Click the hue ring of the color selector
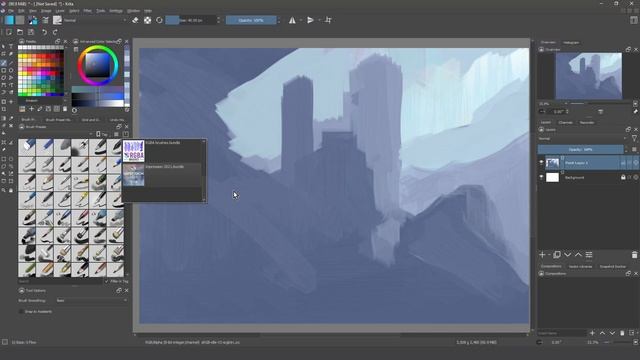 [98, 48]
